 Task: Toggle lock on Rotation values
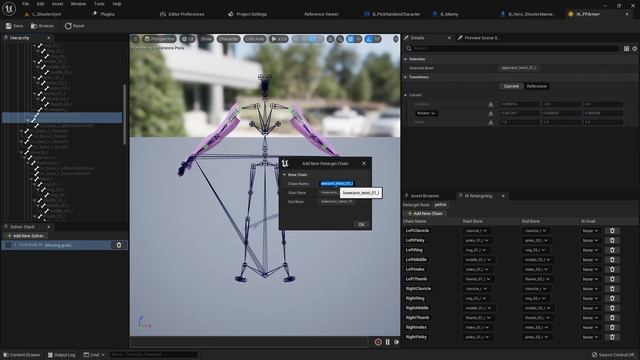coord(491,113)
